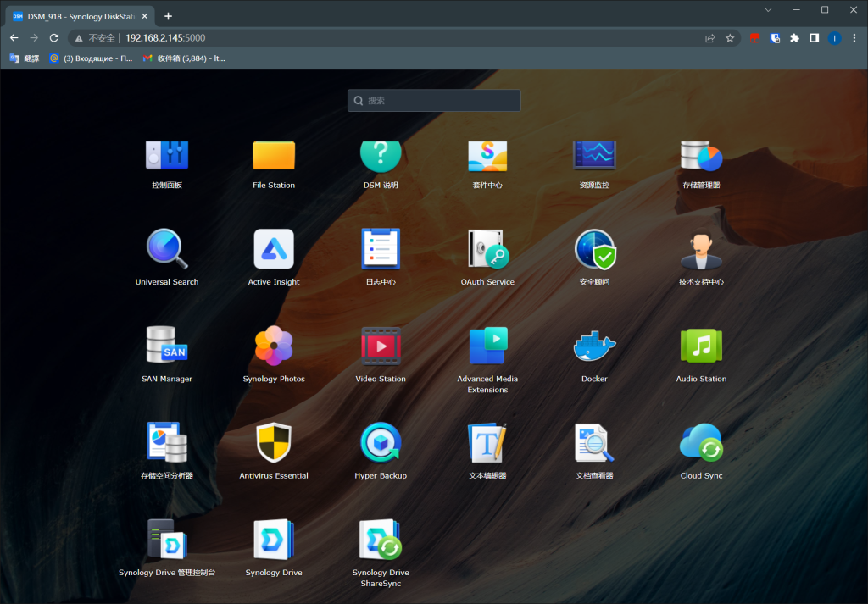
Task: Launch Docker from the app menu
Action: coord(594,346)
